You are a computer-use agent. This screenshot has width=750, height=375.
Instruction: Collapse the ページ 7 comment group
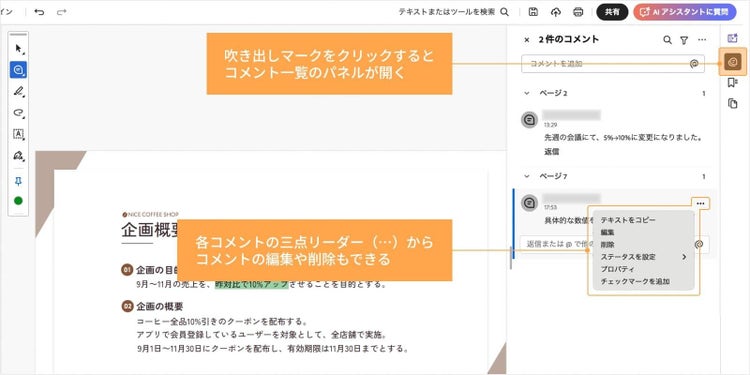tap(527, 176)
